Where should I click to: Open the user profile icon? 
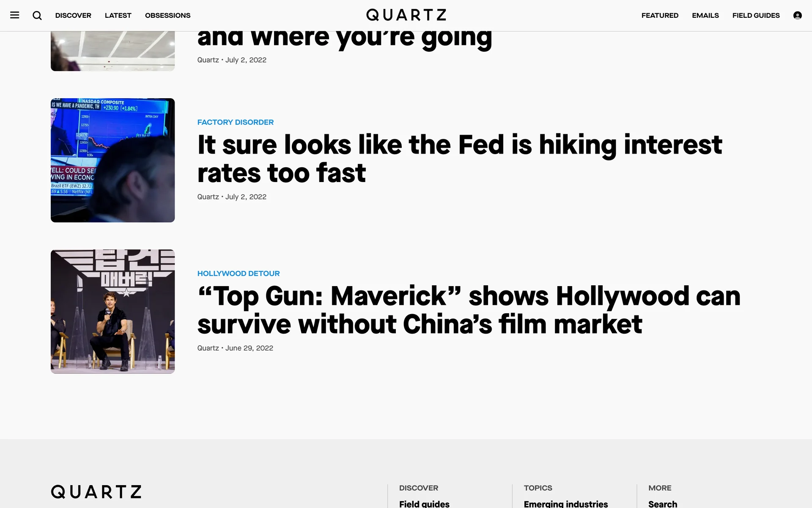[x=797, y=15]
